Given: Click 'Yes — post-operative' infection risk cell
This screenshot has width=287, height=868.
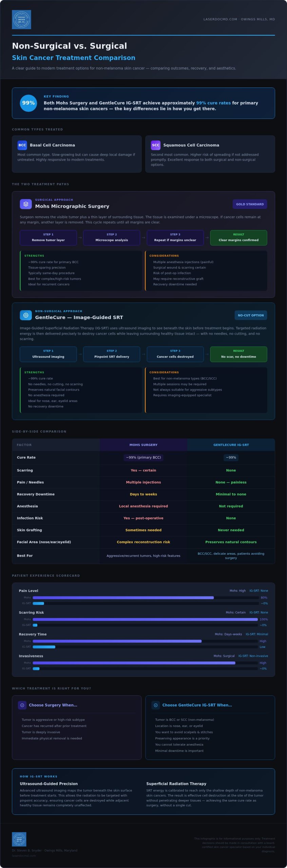Looking at the screenshot, I should [143, 518].
